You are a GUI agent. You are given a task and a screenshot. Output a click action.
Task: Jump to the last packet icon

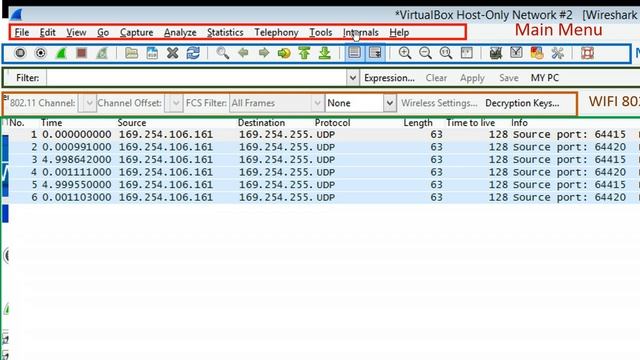324,53
